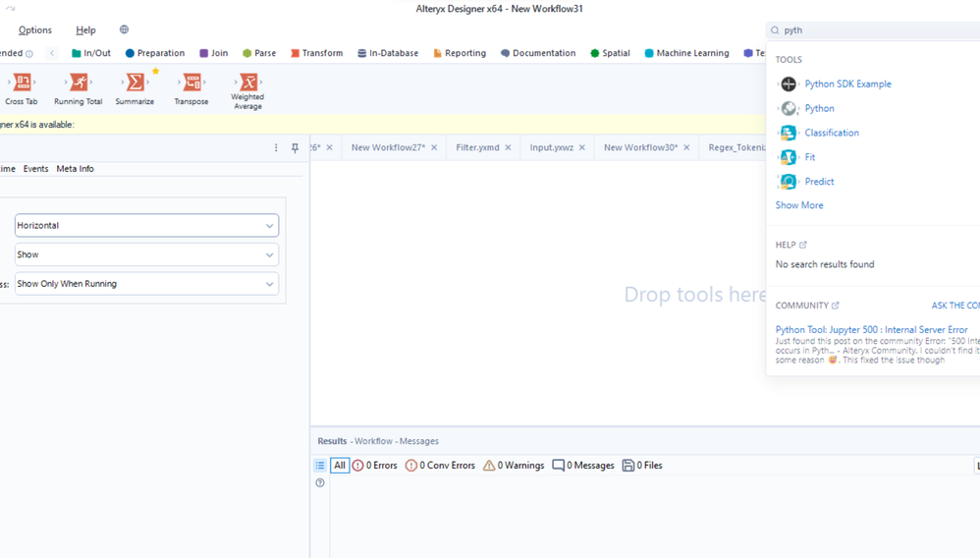The height and width of the screenshot is (558, 980).
Task: Filter results by 0 Messages
Action: (x=583, y=466)
